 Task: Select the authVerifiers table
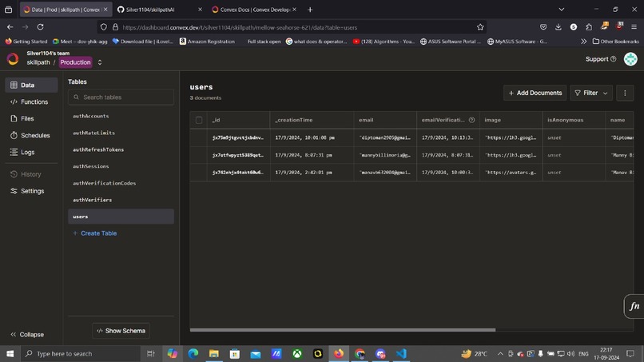click(x=121, y=200)
